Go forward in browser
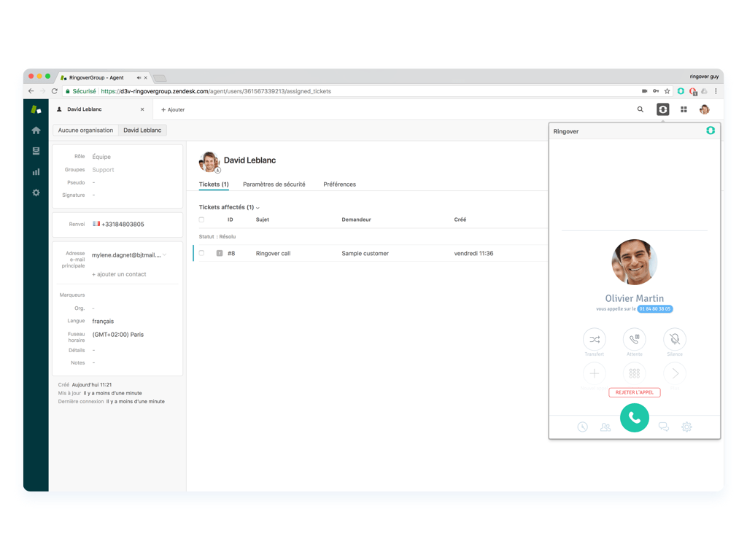The image size is (747, 560). point(42,91)
